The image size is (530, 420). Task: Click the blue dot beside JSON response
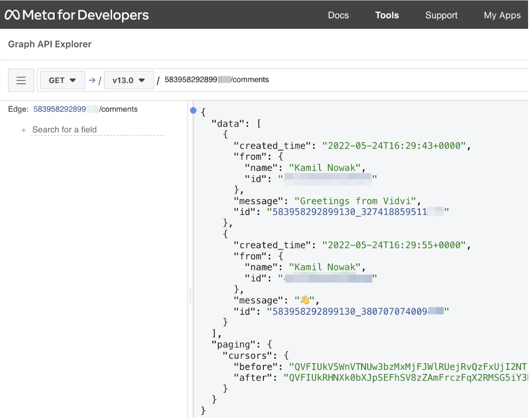(x=193, y=111)
